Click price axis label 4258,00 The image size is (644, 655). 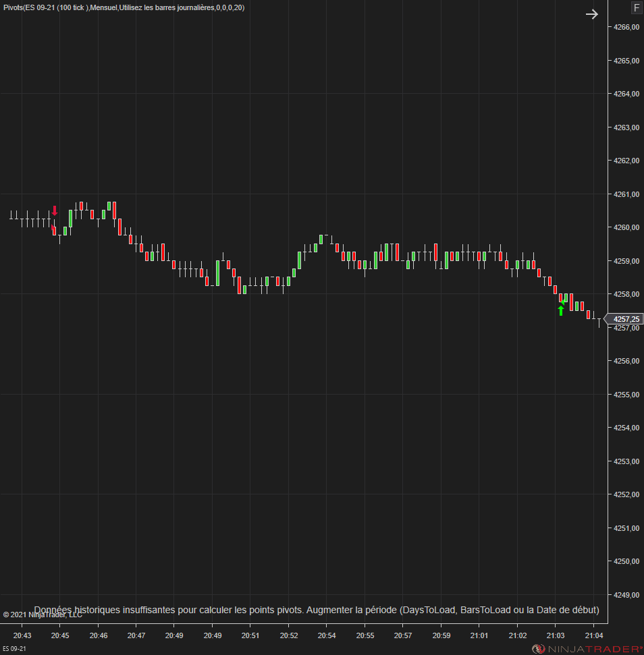click(x=626, y=294)
